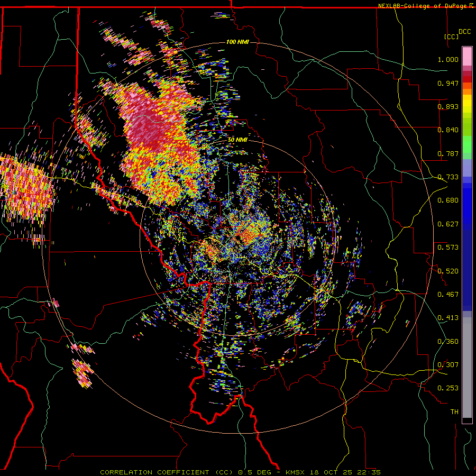This screenshot has width=476, height=476.
Task: Click the 0.5 DEG elevation angle text
Action: [256, 472]
